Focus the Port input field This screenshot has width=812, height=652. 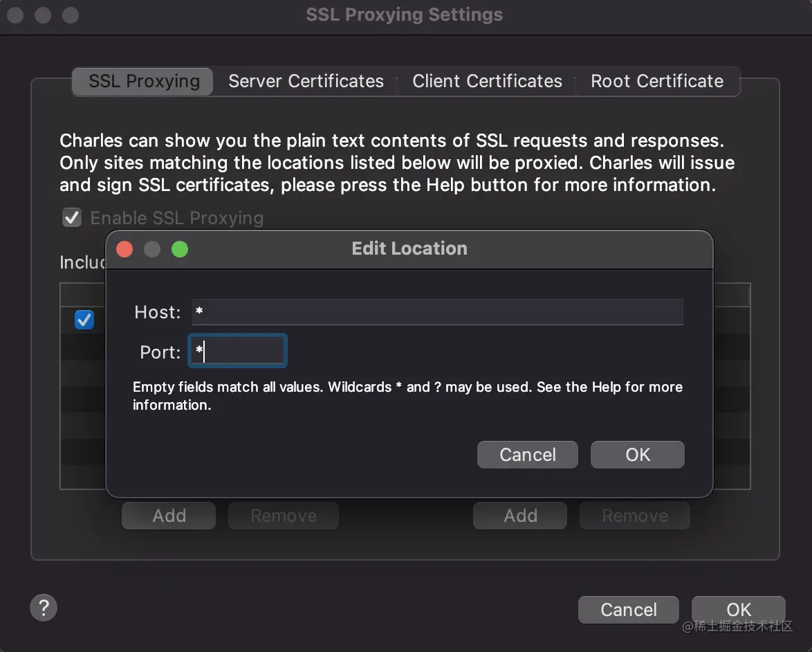pos(239,352)
